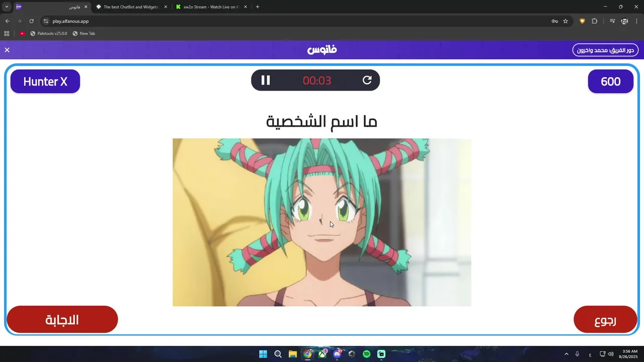Open the Xbox app from taskbar

click(x=322, y=354)
